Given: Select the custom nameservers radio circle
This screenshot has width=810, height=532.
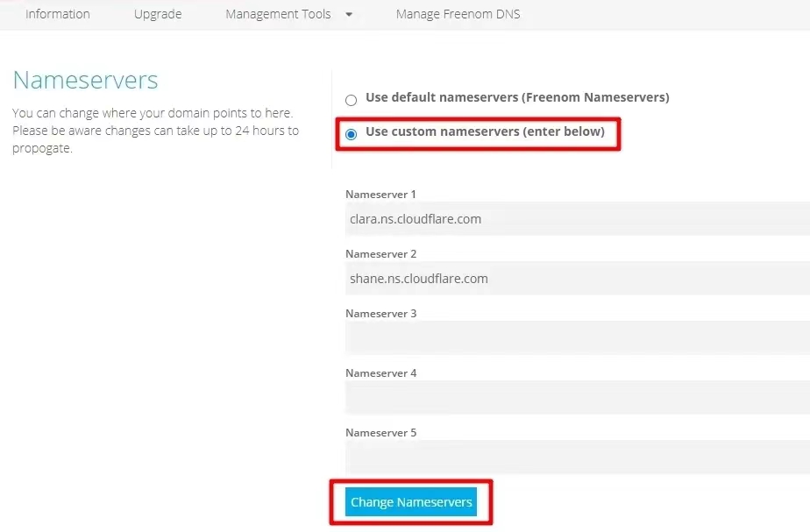Looking at the screenshot, I should [x=352, y=134].
